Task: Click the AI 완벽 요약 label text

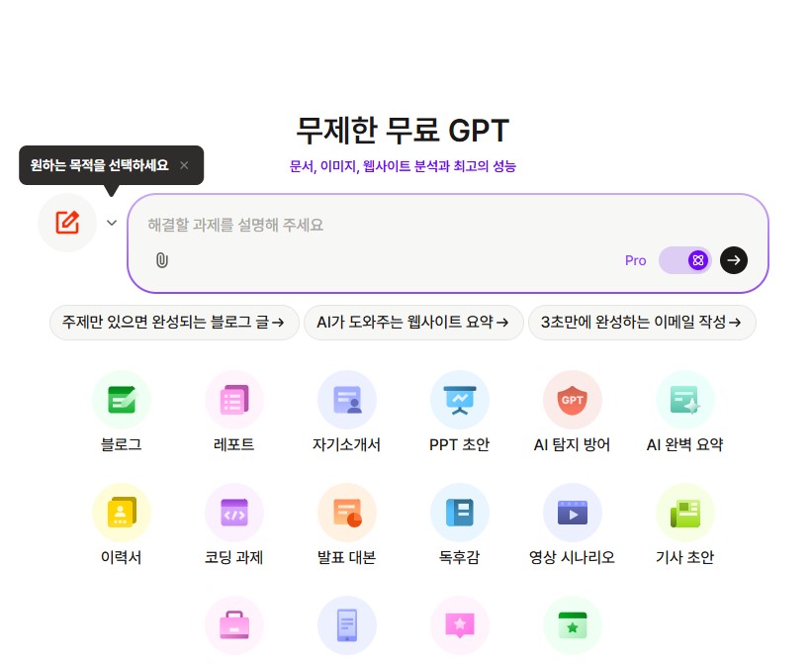Action: tap(685, 444)
